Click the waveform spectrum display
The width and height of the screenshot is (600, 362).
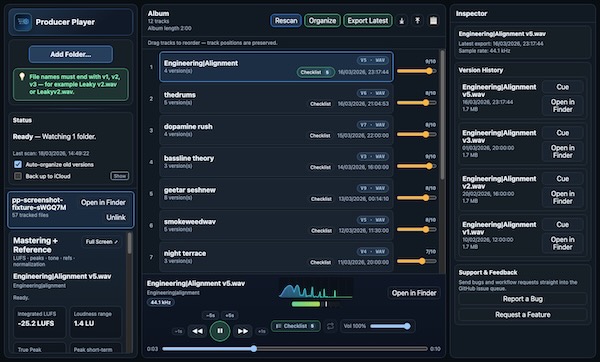(x=316, y=289)
